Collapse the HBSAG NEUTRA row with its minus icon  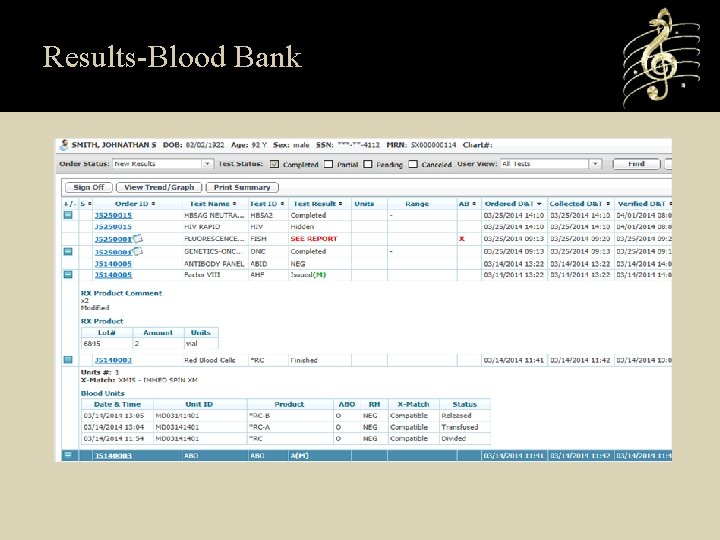coord(68,215)
